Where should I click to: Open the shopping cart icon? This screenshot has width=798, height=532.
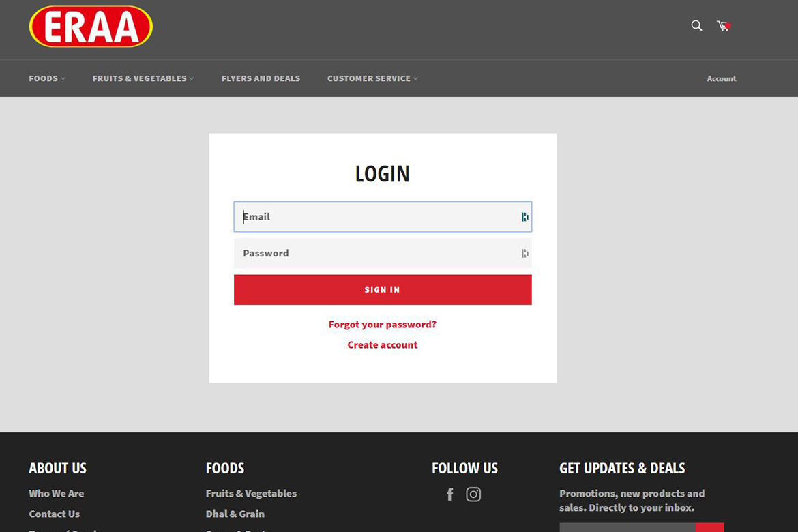coord(724,25)
